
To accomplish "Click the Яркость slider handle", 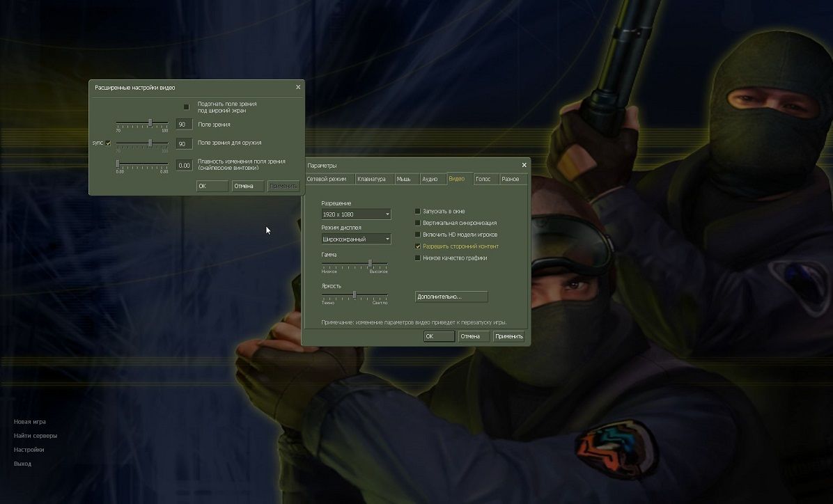I will coord(355,294).
